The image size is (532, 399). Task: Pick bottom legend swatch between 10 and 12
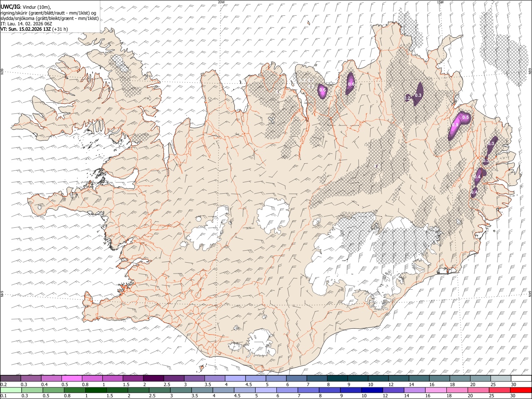(x=373, y=390)
